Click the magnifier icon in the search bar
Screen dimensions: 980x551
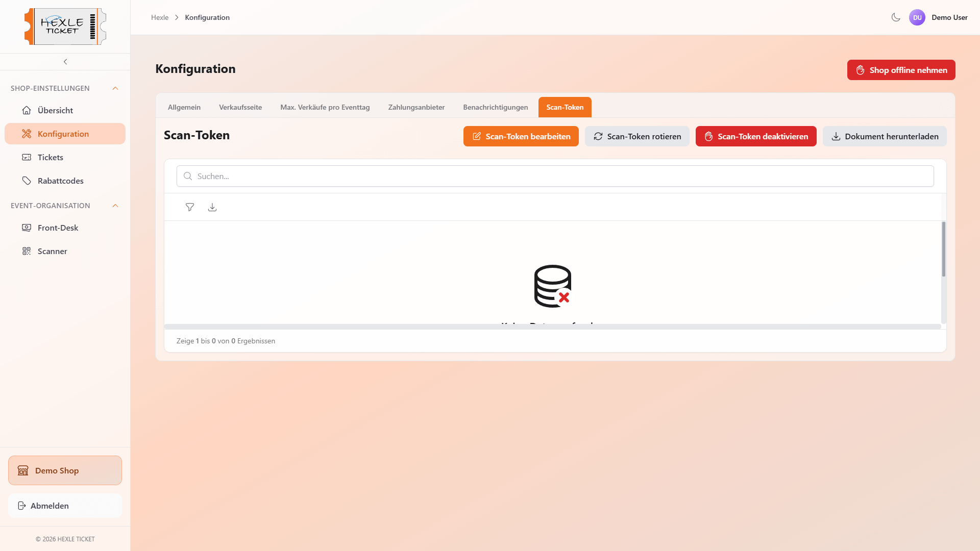click(x=187, y=176)
